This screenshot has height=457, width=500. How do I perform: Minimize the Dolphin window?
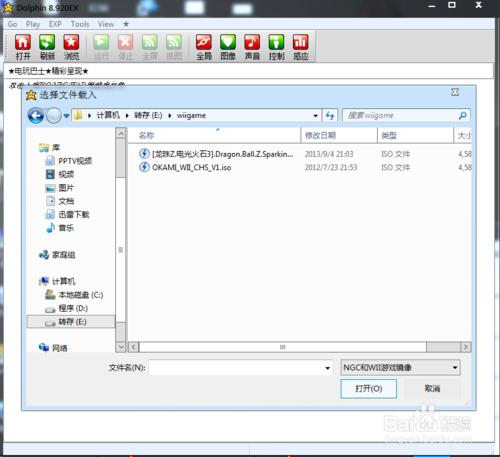point(432,6)
